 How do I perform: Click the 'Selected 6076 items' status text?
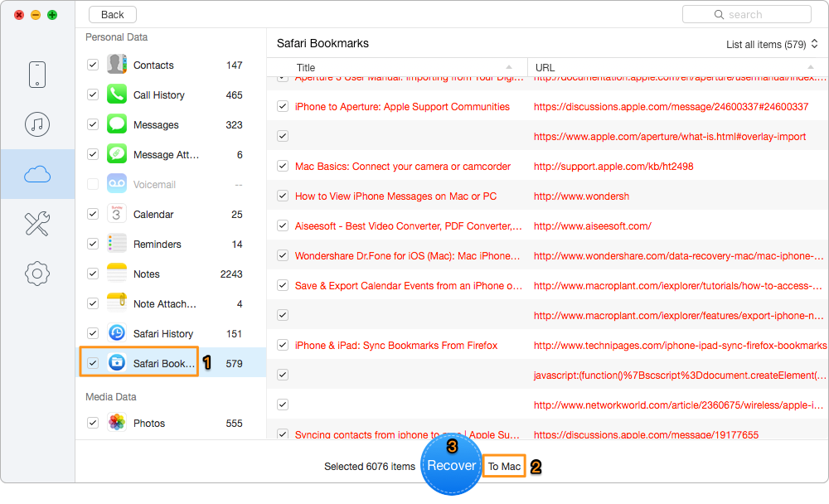coord(370,467)
